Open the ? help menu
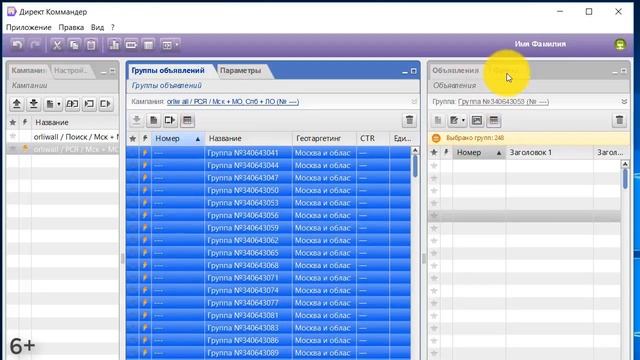The image size is (640, 360). [x=113, y=27]
